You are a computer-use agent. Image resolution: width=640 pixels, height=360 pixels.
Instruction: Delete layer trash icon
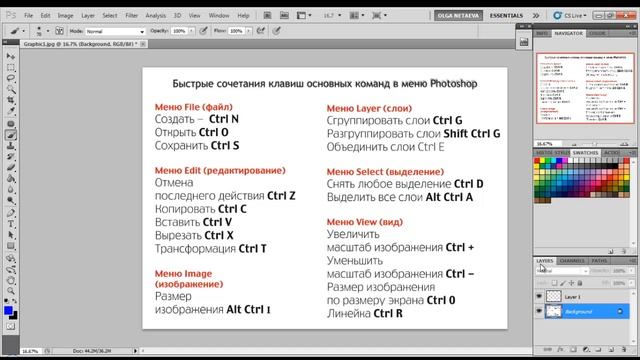tap(624, 350)
